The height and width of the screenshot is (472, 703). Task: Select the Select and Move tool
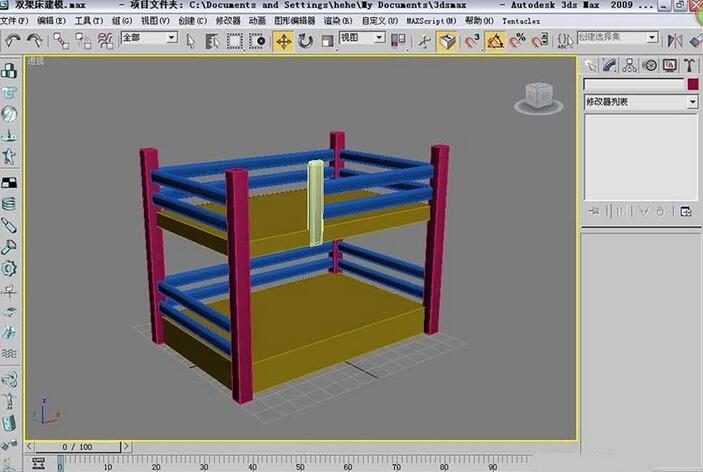tap(283, 41)
